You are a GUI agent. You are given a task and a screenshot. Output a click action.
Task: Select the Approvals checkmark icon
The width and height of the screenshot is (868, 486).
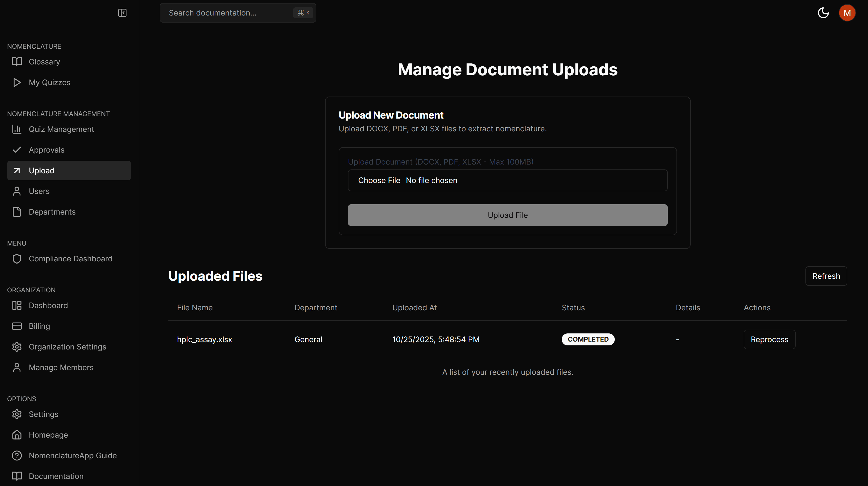(x=17, y=150)
